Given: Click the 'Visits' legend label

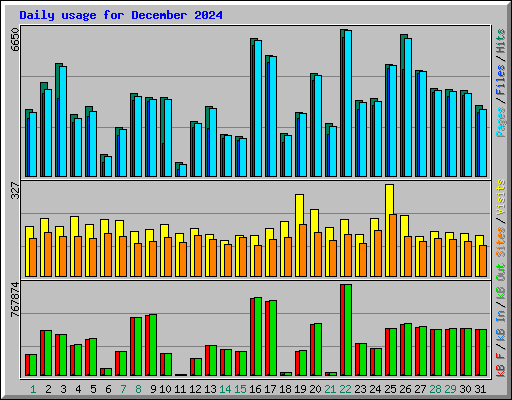Looking at the screenshot, I should tap(501, 197).
